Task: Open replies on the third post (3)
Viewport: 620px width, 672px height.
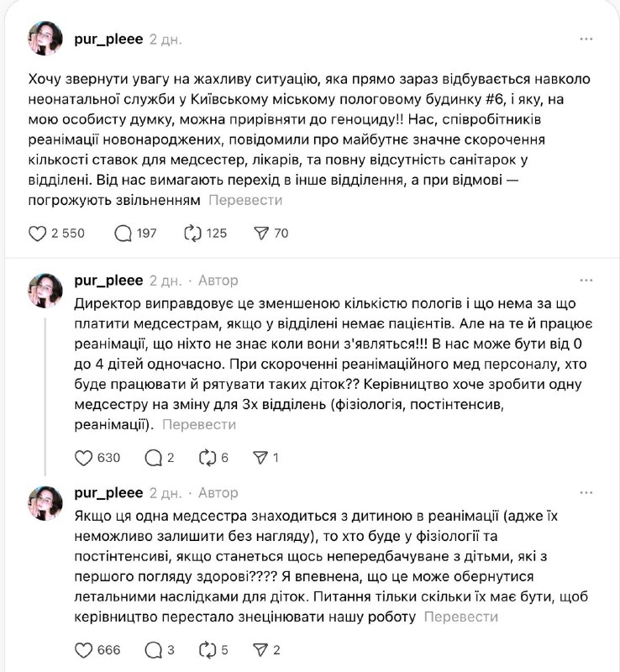Action: [153, 650]
